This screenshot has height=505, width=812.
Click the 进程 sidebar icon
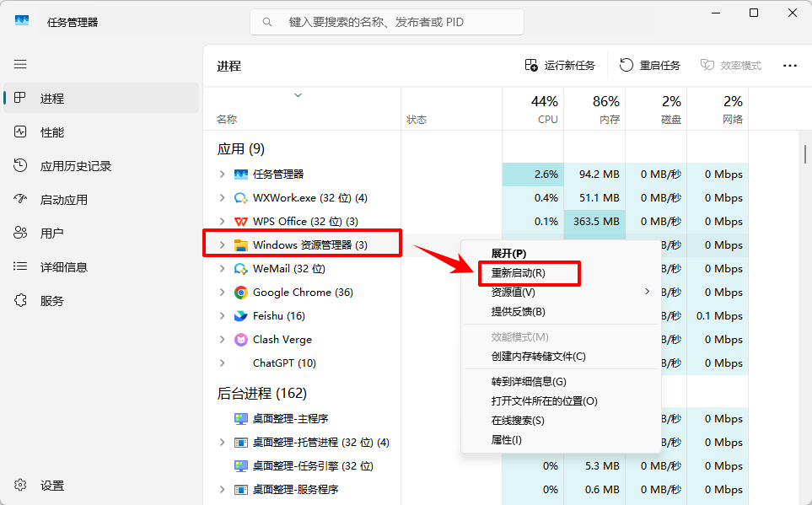pos(20,97)
